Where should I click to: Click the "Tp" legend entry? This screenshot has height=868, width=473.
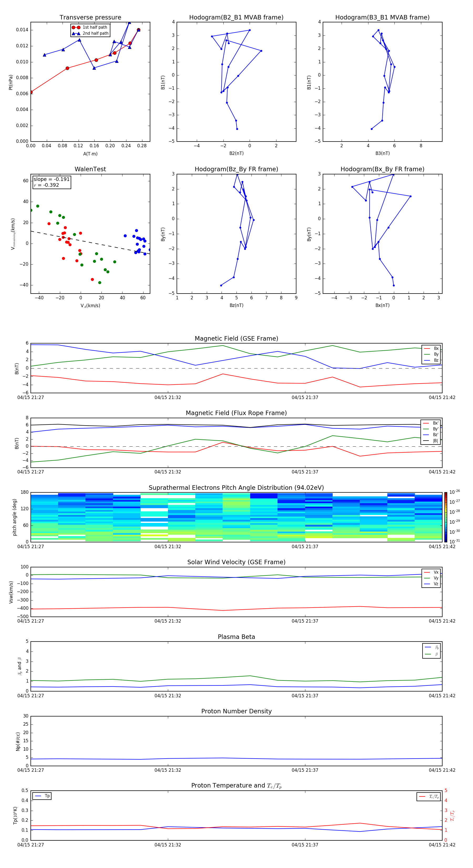(42, 796)
